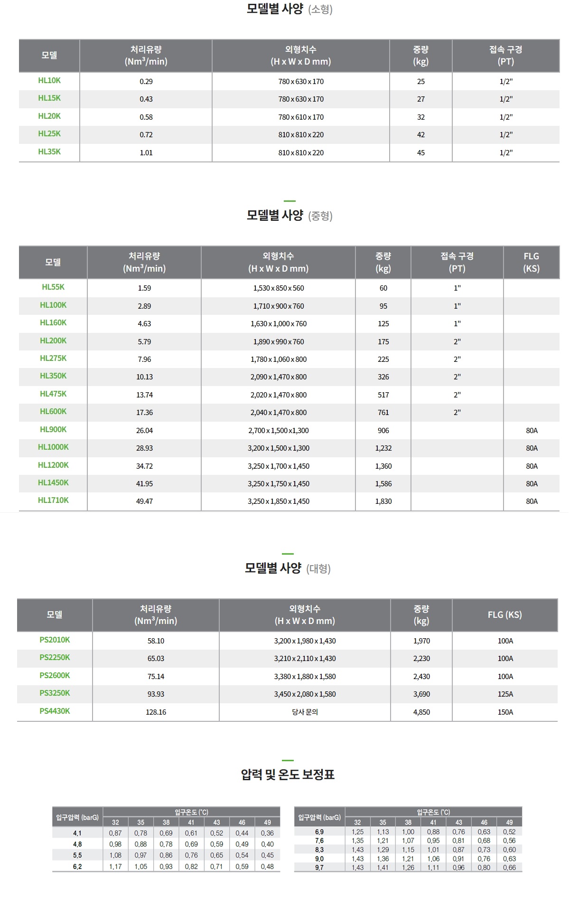Select the HL35K model row label
588x907 pixels.
click(49, 151)
